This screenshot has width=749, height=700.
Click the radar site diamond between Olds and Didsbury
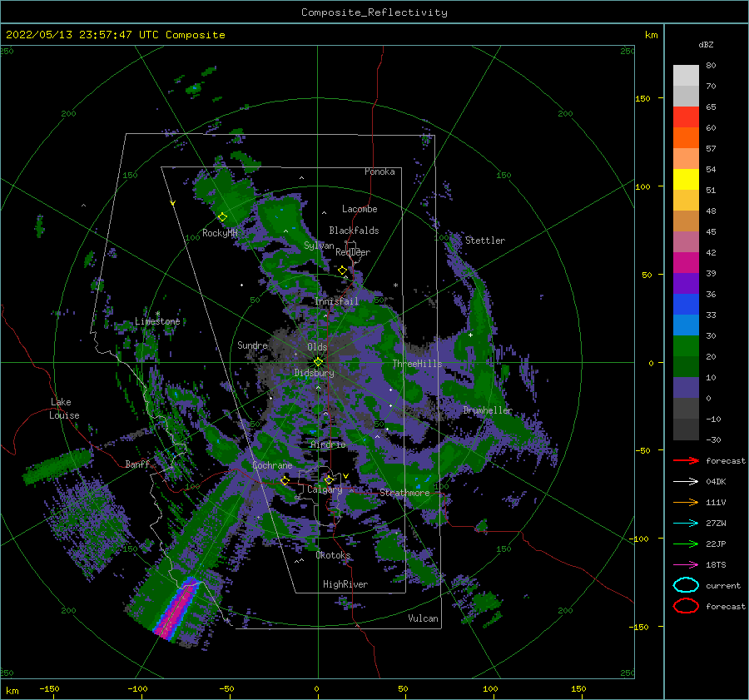[x=318, y=362]
